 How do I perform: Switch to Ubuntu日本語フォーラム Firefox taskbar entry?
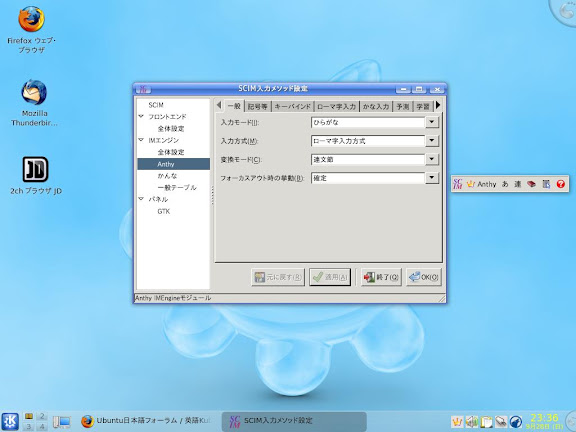(147, 421)
